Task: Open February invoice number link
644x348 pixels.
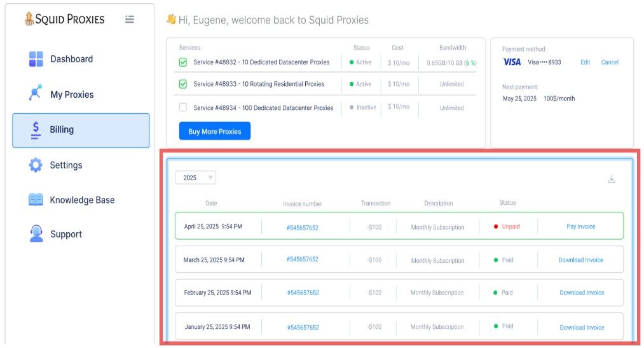Action: tap(303, 293)
